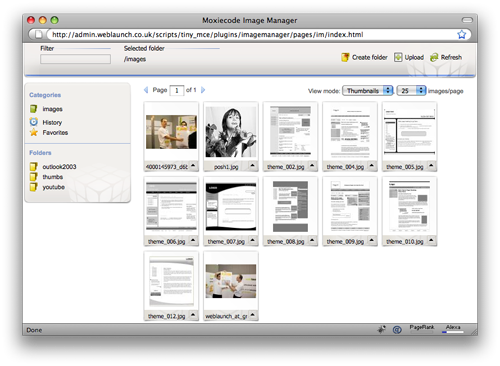Click the Filter text field
500x366 pixels.
(x=75, y=59)
